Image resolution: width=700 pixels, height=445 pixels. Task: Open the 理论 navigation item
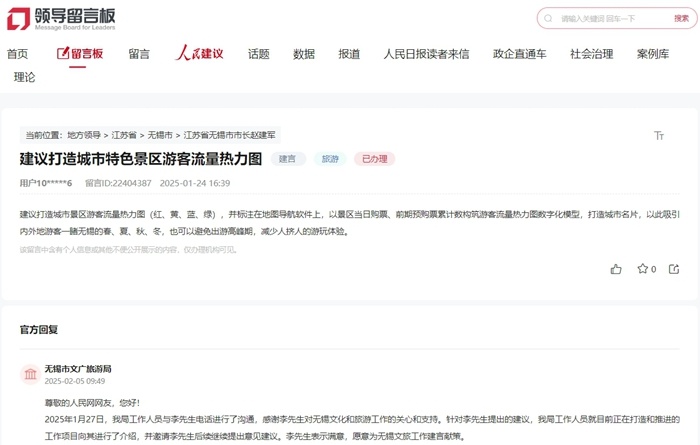click(x=25, y=77)
